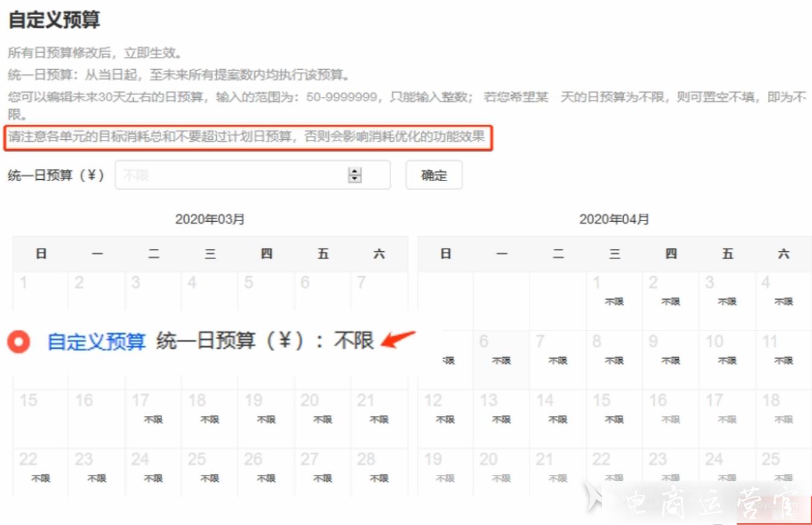Confirm with the 确定 button
The height and width of the screenshot is (525, 812).
[434, 175]
